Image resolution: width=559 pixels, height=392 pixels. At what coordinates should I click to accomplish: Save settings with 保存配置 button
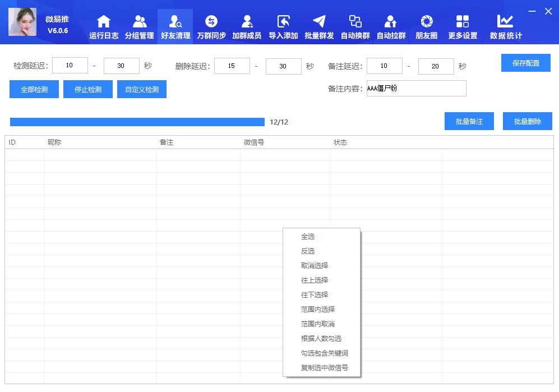tap(526, 63)
